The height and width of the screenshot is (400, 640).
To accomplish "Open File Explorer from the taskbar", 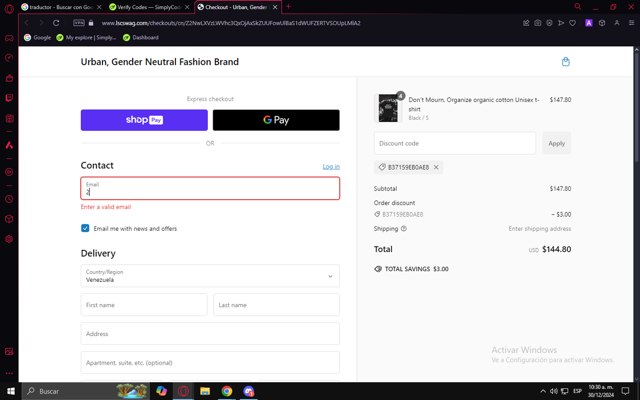I will click(x=204, y=391).
